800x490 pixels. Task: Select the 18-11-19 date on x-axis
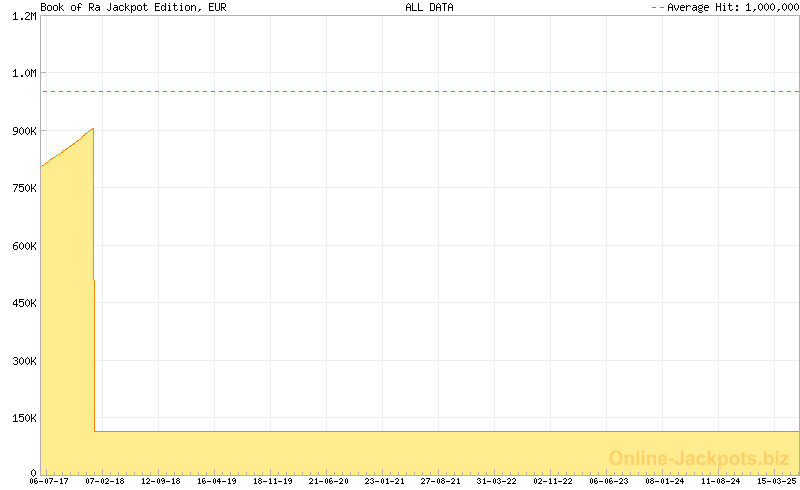pyautogui.click(x=273, y=481)
